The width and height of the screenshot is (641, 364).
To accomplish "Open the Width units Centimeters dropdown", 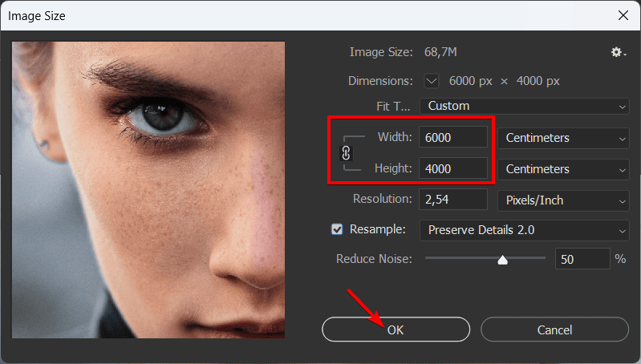I will tap(563, 138).
